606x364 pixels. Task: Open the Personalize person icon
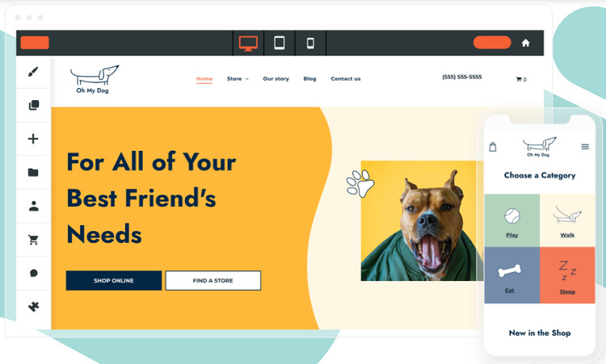[34, 206]
